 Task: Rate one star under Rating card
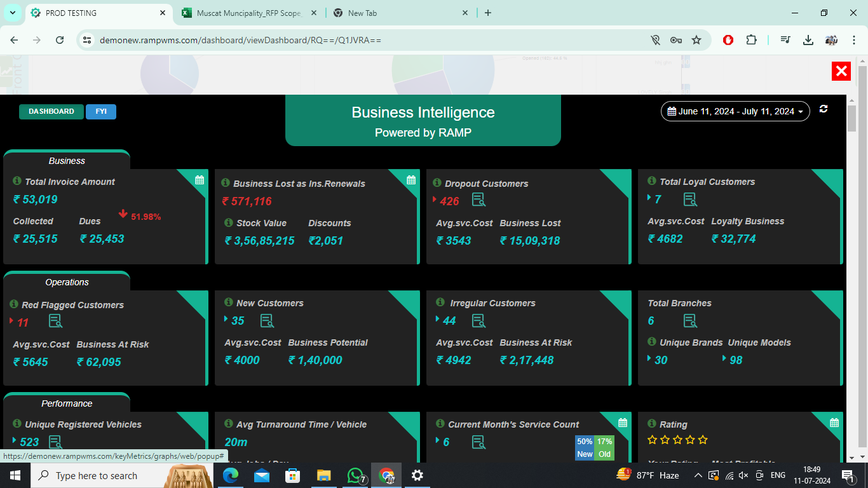click(x=652, y=439)
